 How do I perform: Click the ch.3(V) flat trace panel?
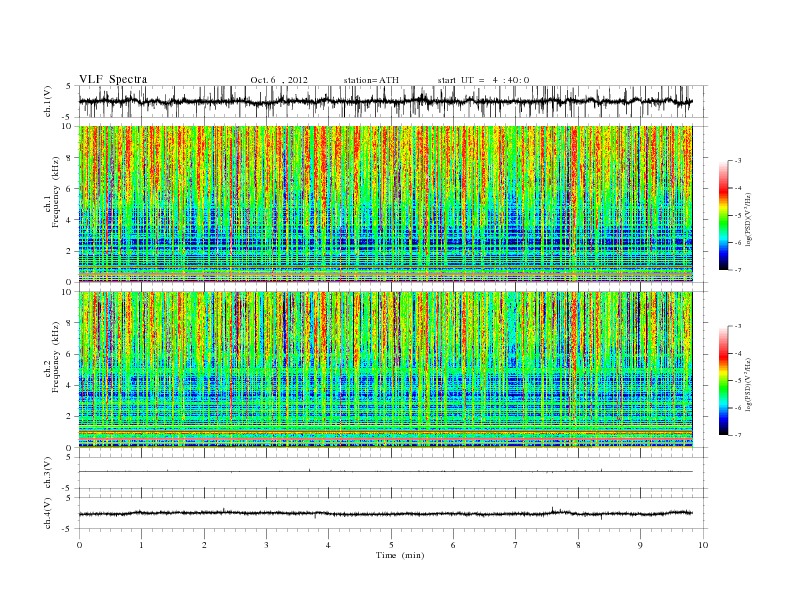point(393,473)
